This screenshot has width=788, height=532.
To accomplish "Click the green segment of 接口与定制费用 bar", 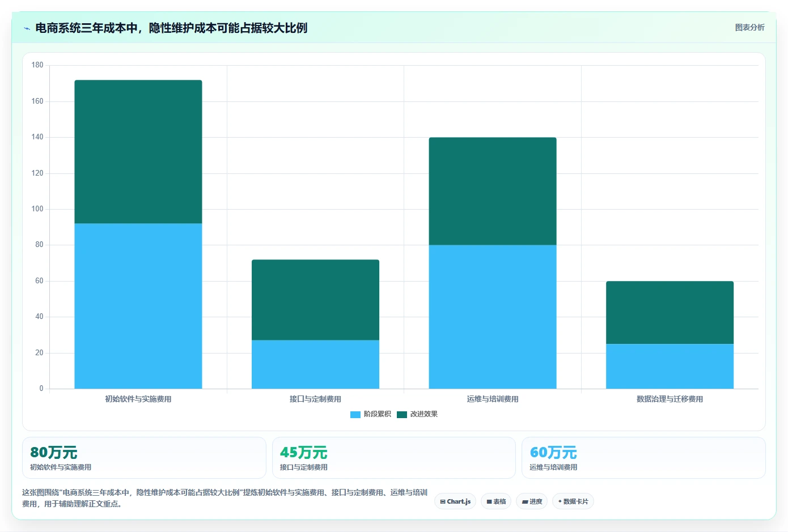I will [x=315, y=300].
